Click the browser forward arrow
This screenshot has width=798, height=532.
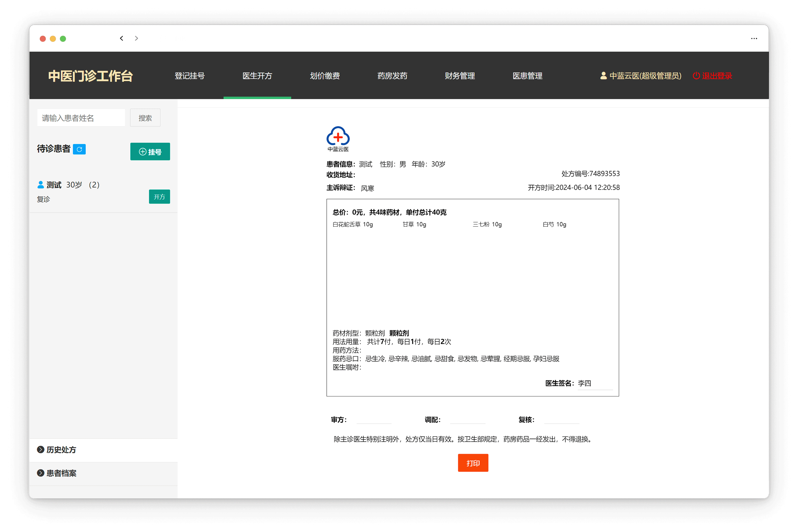pyautogui.click(x=137, y=38)
